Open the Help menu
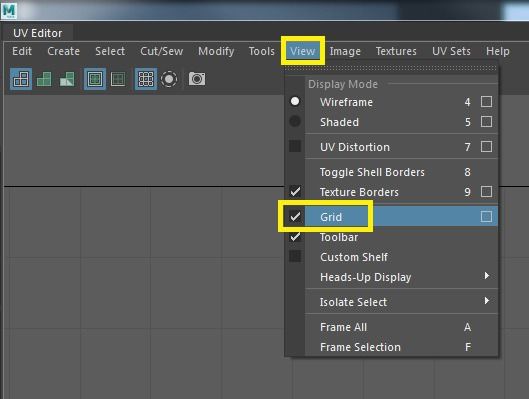529x399 pixels. 498,51
